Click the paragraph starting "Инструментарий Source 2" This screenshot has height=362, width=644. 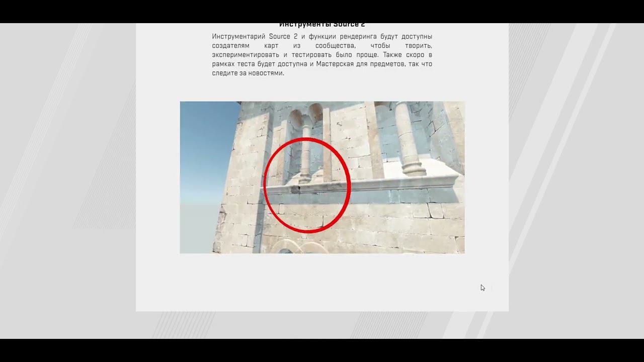(322, 55)
